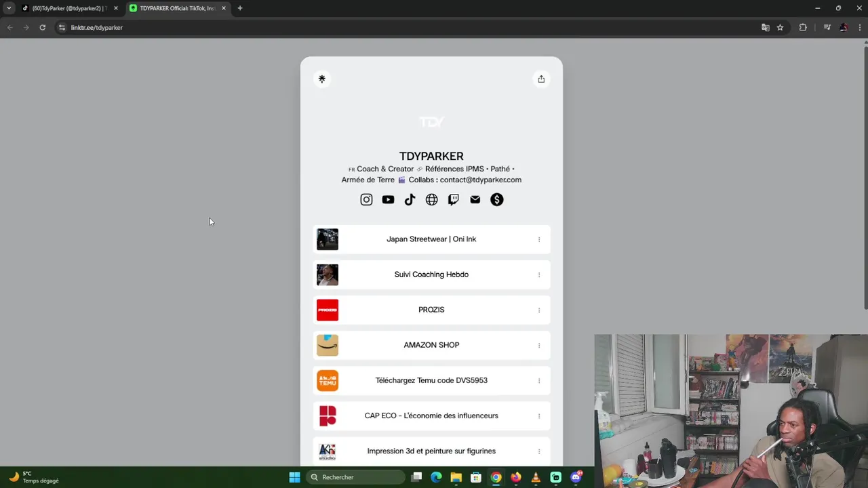Open a new browser tab
868x488 pixels.
(x=239, y=8)
